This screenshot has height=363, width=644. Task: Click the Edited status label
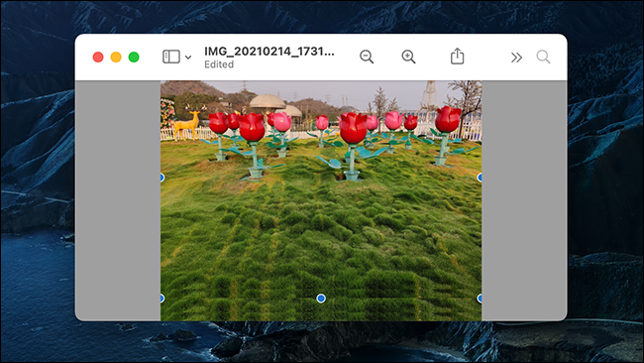coord(219,64)
